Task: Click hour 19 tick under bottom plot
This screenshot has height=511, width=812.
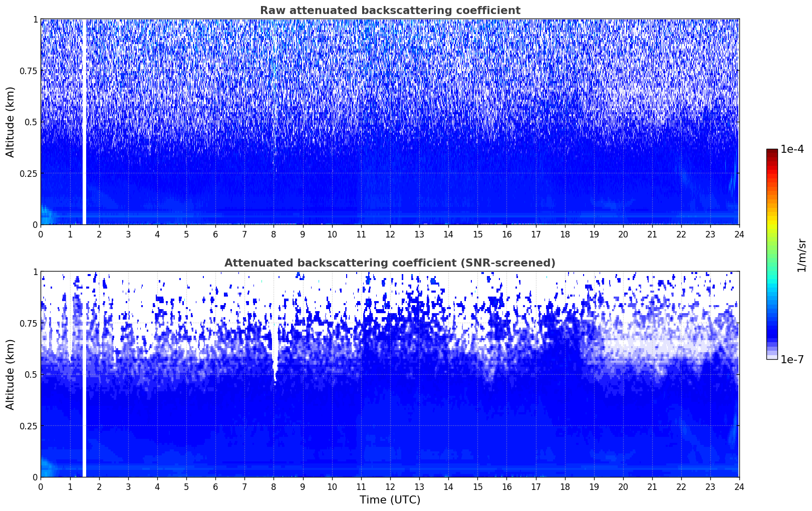Action: 594,486
